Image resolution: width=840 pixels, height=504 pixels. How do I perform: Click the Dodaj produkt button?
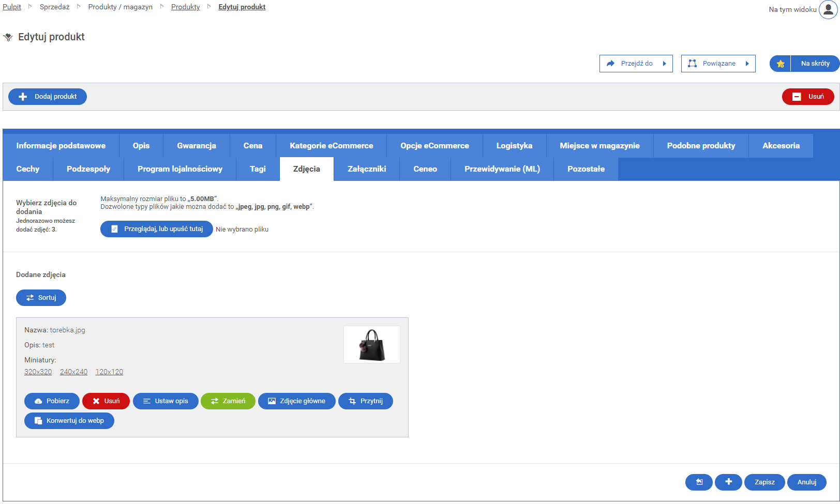pos(48,97)
